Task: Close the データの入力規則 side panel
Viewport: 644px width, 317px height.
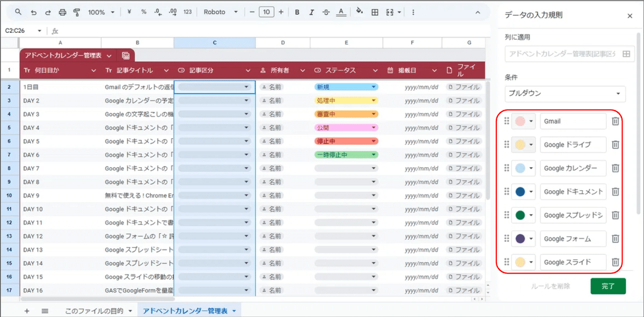Action: [630, 16]
